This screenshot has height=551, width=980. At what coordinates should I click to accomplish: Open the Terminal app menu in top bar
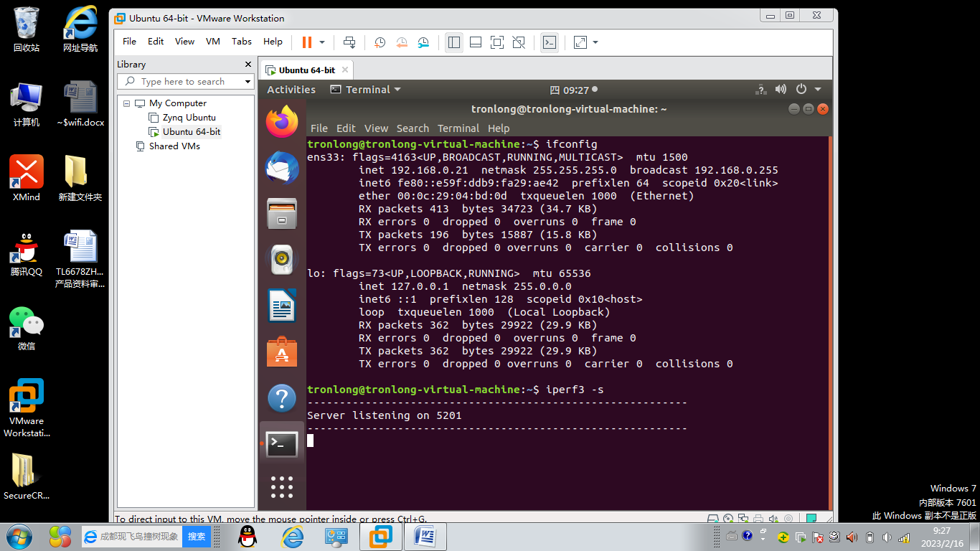point(365,90)
